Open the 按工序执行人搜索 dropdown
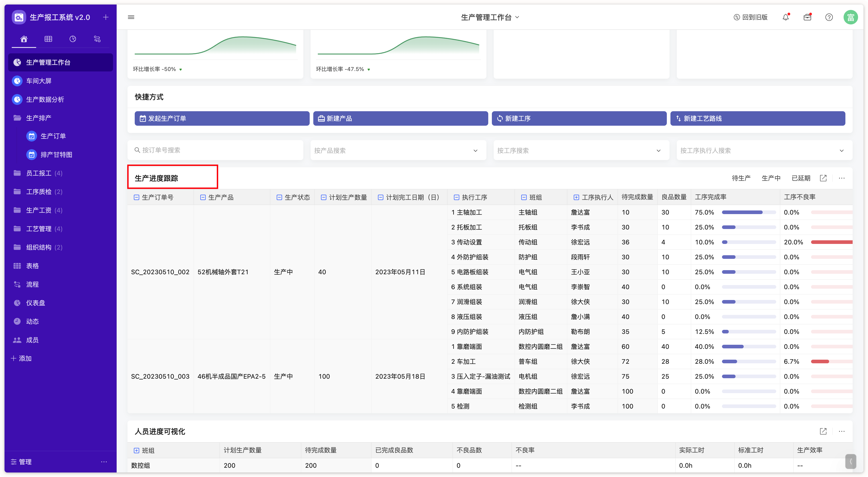 (x=764, y=150)
